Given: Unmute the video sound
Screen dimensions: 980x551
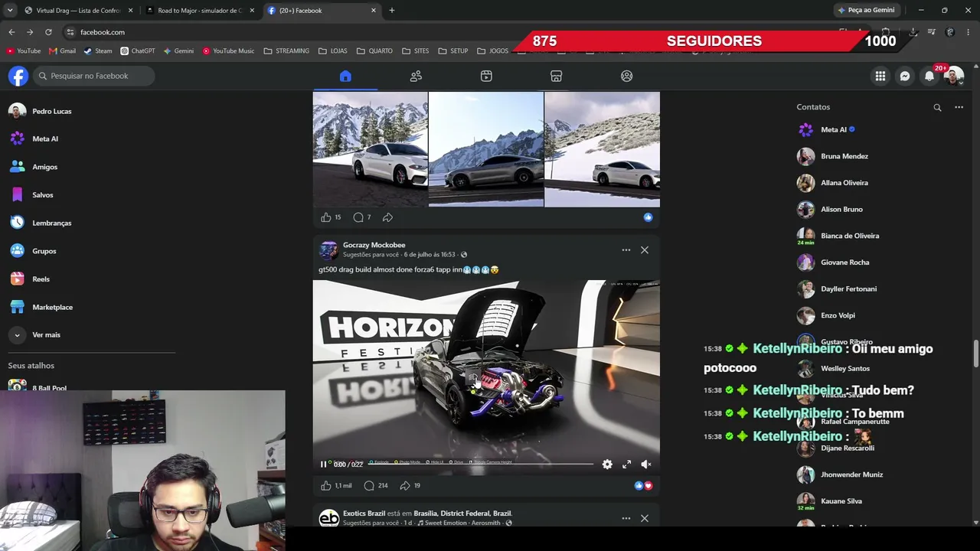Looking at the screenshot, I should tap(646, 465).
